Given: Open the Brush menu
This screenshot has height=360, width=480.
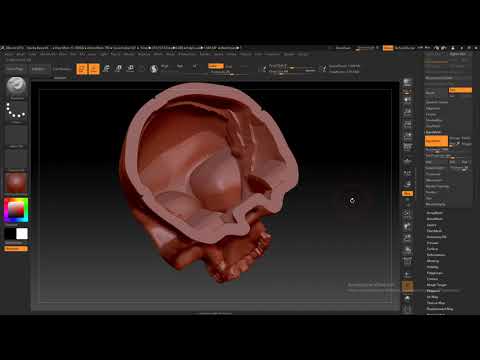Looking at the screenshot, I should point(20,54).
